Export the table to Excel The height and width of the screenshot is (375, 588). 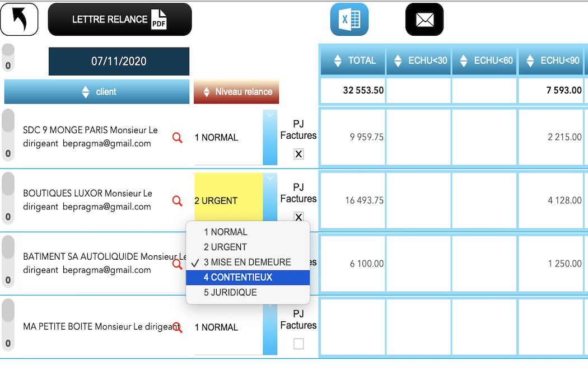click(x=349, y=20)
